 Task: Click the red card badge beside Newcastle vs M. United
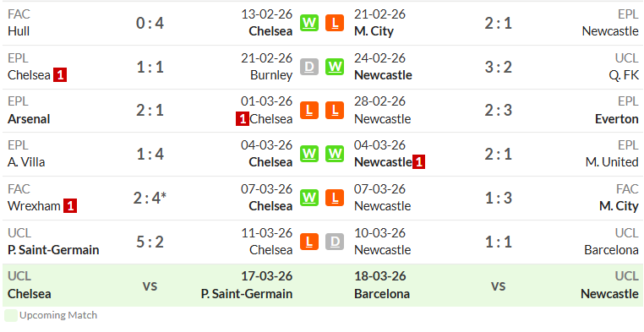coord(418,162)
